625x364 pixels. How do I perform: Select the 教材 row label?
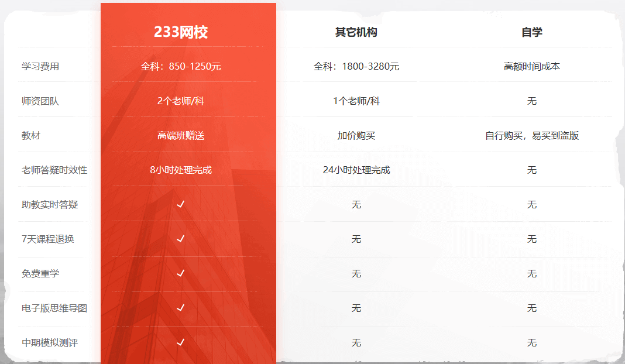pos(31,136)
